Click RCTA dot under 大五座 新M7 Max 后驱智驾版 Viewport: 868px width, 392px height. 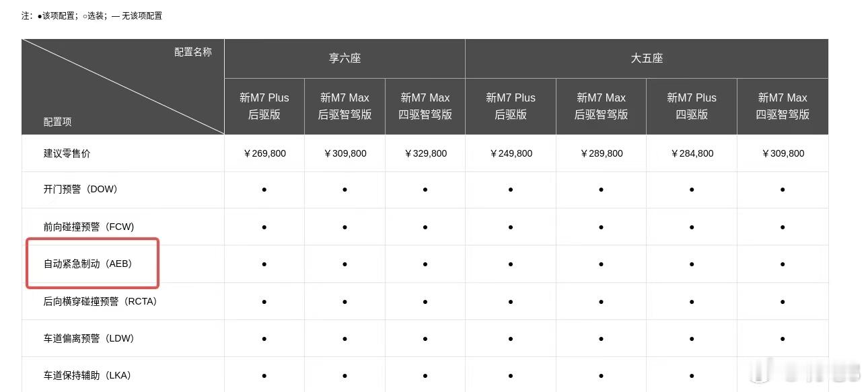coord(601,301)
